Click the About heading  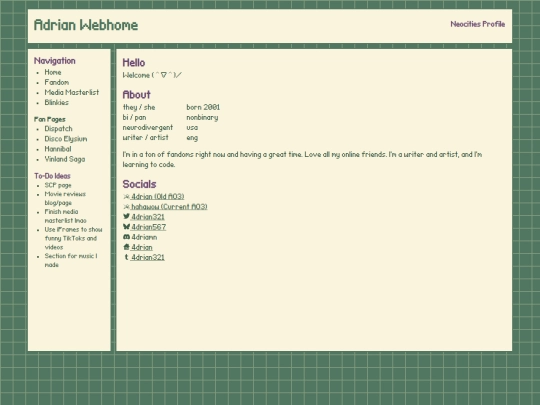tap(136, 95)
